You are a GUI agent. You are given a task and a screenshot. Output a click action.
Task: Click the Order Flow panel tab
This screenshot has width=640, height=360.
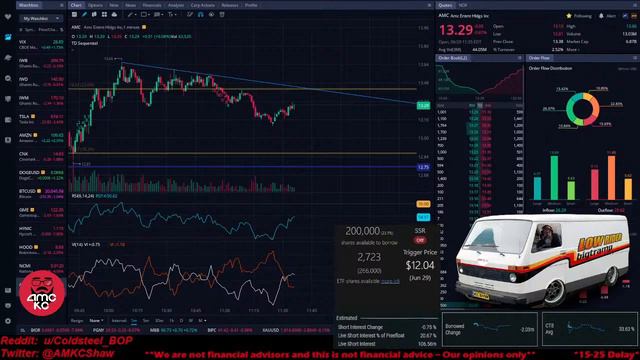[x=539, y=58]
